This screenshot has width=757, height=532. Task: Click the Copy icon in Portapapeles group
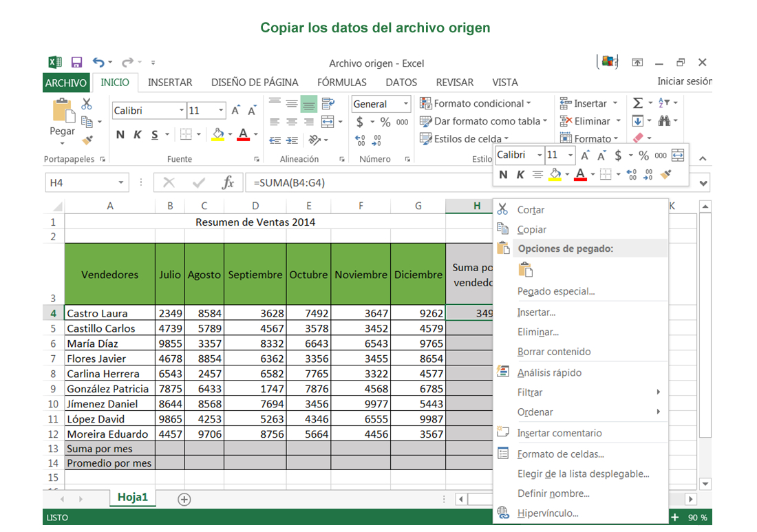click(x=87, y=122)
